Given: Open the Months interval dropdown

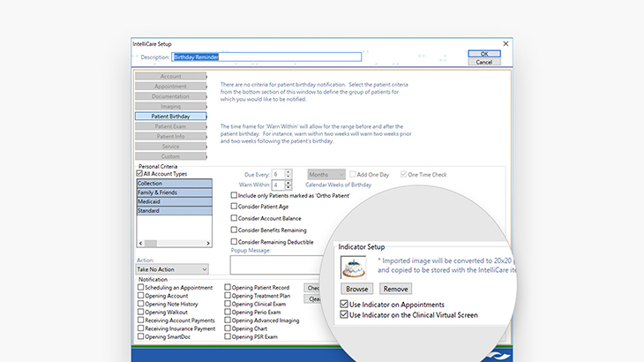Looking at the screenshot, I should pyautogui.click(x=326, y=175).
